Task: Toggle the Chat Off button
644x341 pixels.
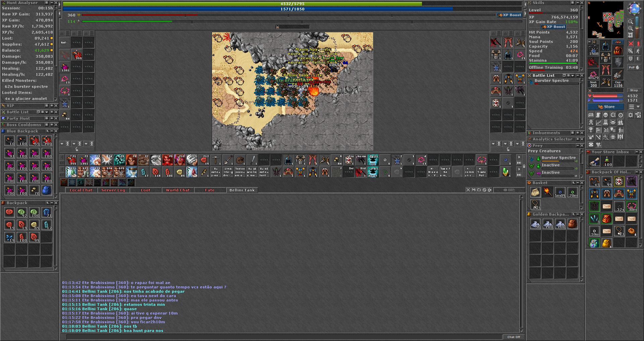Action: [514, 337]
